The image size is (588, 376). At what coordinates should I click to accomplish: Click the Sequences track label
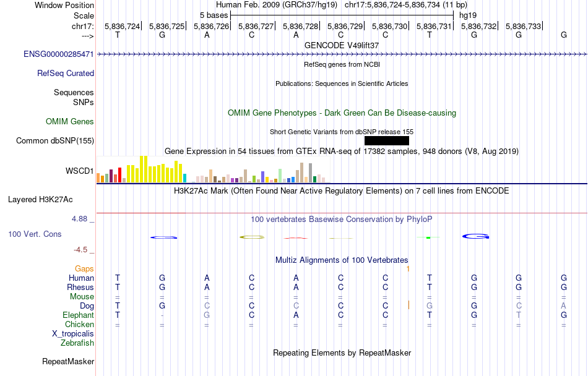pos(74,92)
